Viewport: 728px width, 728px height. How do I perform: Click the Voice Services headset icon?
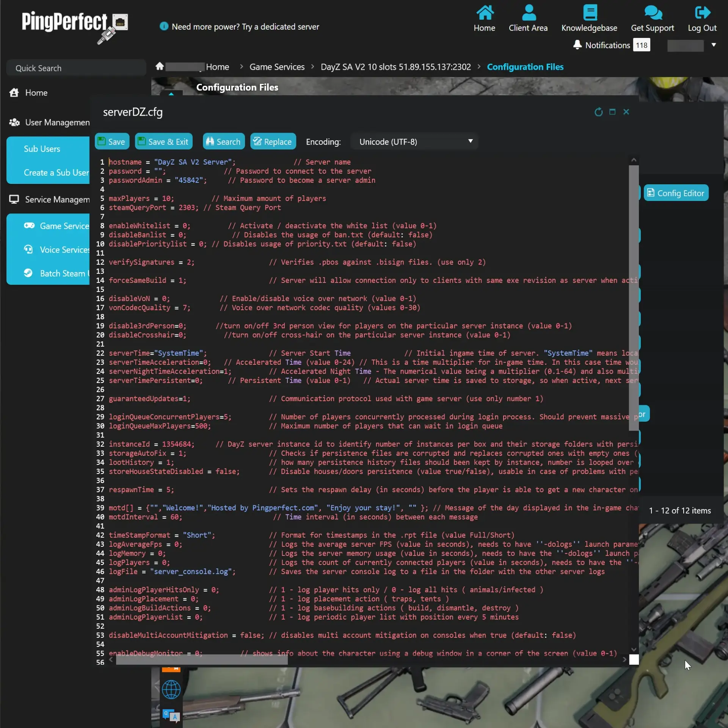28,249
